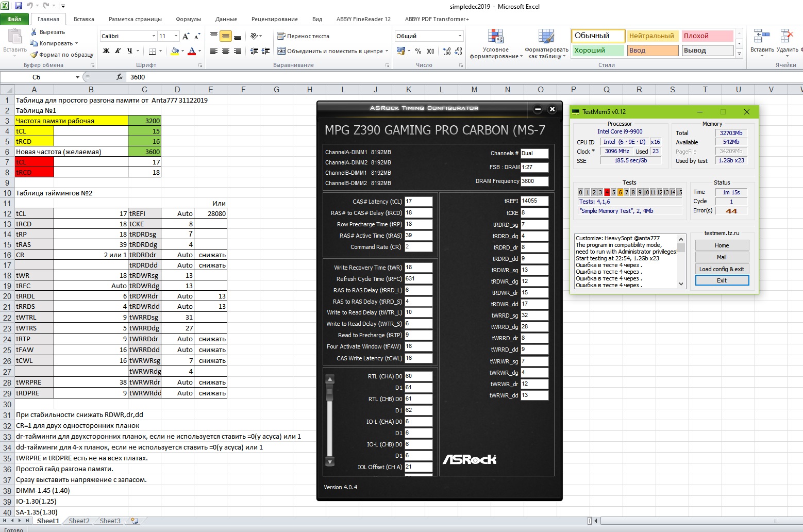Center cell text horizontally

tap(226, 51)
